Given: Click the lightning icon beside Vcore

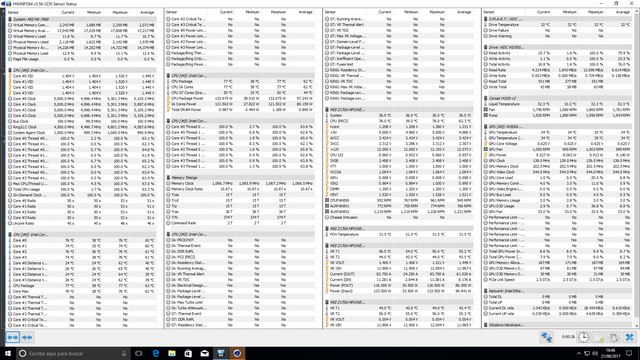Looking at the screenshot, I should [327, 127].
